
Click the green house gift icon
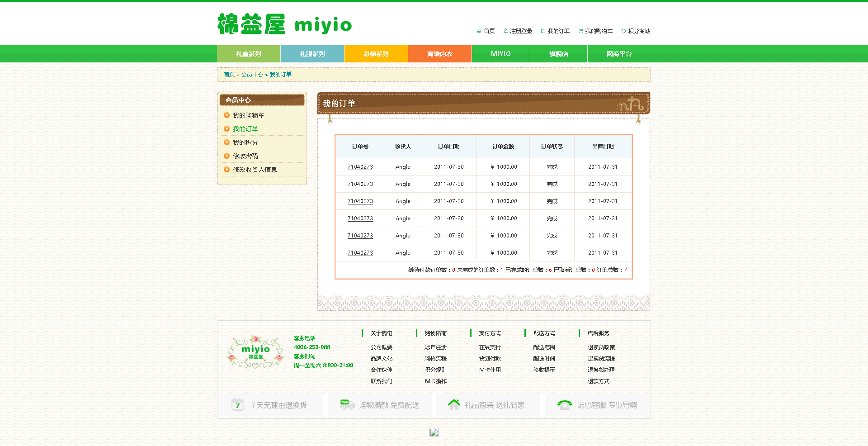tap(454, 404)
